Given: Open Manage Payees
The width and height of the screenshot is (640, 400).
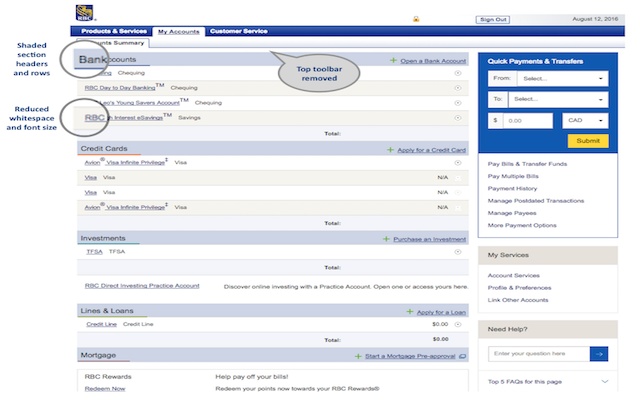Looking at the screenshot, I should [512, 213].
